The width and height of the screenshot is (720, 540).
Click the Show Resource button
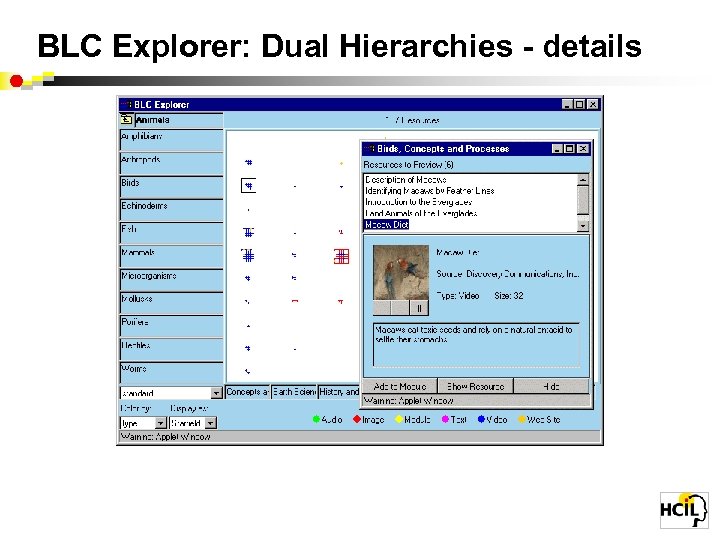point(475,386)
